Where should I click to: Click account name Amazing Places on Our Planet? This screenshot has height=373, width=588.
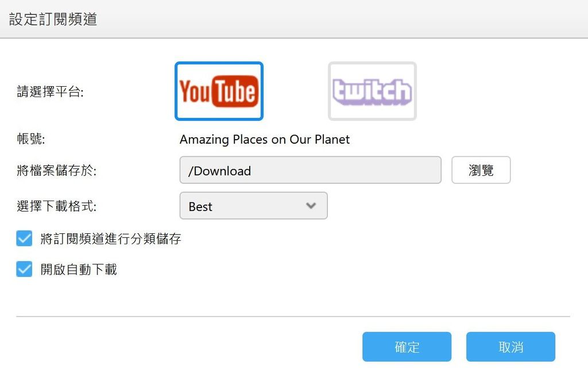tap(265, 139)
